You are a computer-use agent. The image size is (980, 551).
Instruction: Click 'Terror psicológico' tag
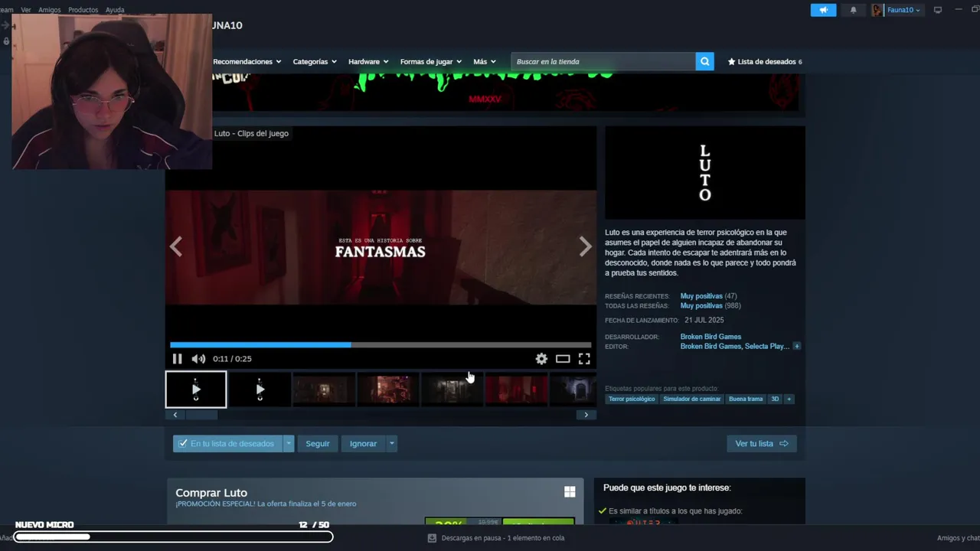[x=632, y=399]
